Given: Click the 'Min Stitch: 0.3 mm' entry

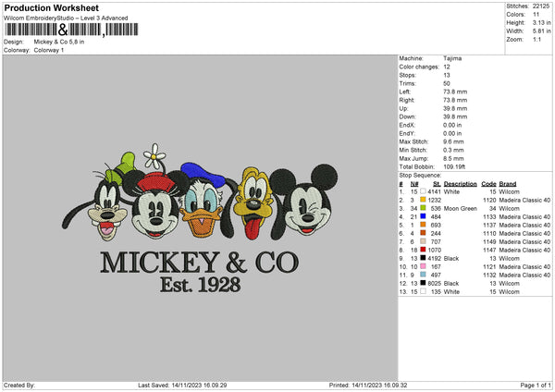Looking at the screenshot, I should pos(431,150).
